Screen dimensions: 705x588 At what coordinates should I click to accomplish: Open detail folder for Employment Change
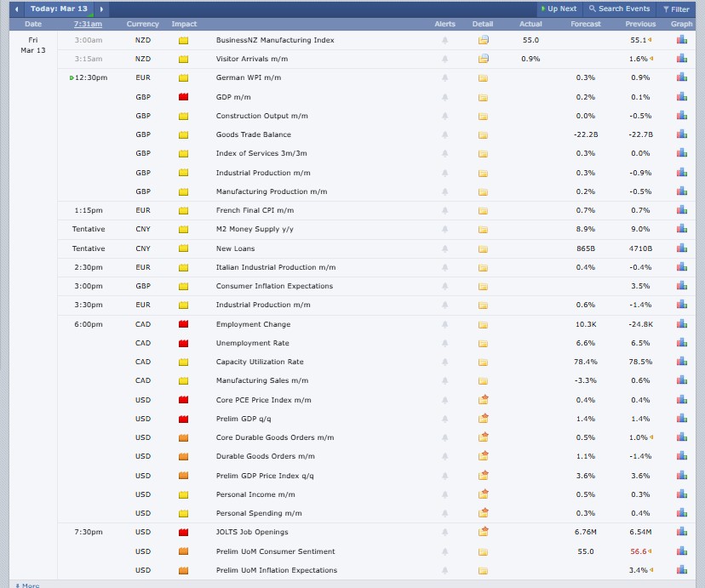483,324
